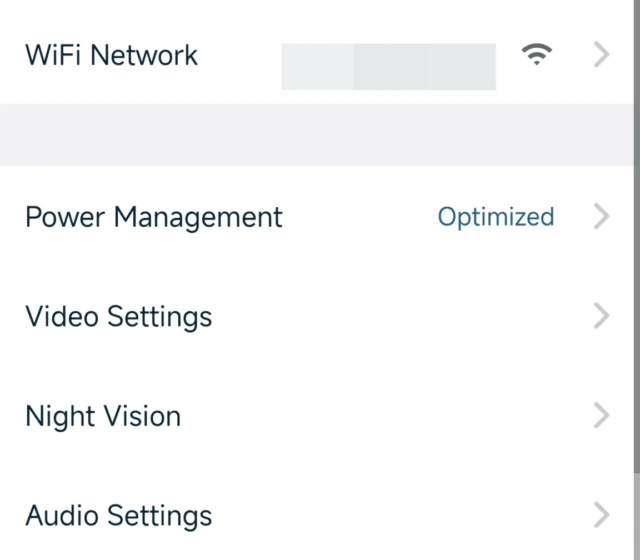Click empty space in Audio Settings row

[400, 516]
